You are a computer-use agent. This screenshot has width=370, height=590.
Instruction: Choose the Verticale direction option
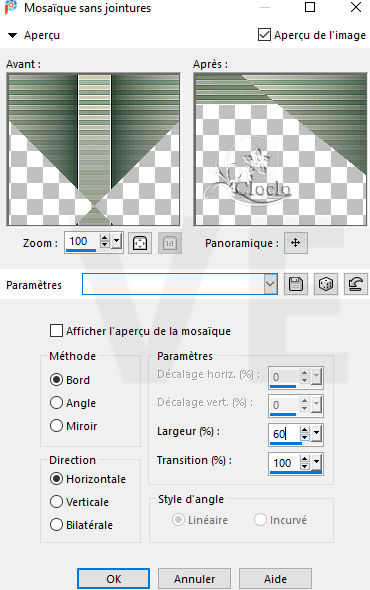pyautogui.click(x=56, y=502)
